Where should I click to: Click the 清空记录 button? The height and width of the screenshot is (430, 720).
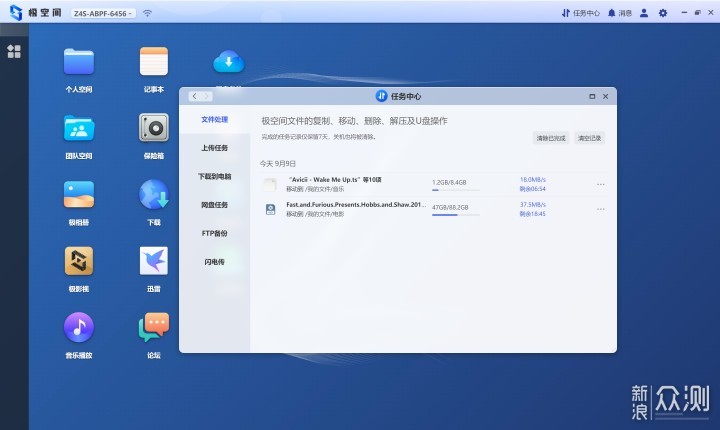pos(590,138)
